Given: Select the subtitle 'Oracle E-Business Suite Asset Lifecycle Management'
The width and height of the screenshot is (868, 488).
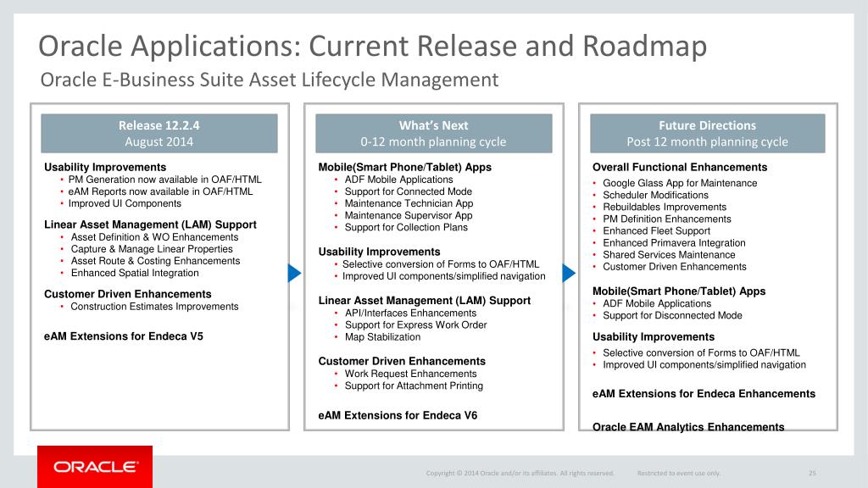Looking at the screenshot, I should tap(269, 80).
